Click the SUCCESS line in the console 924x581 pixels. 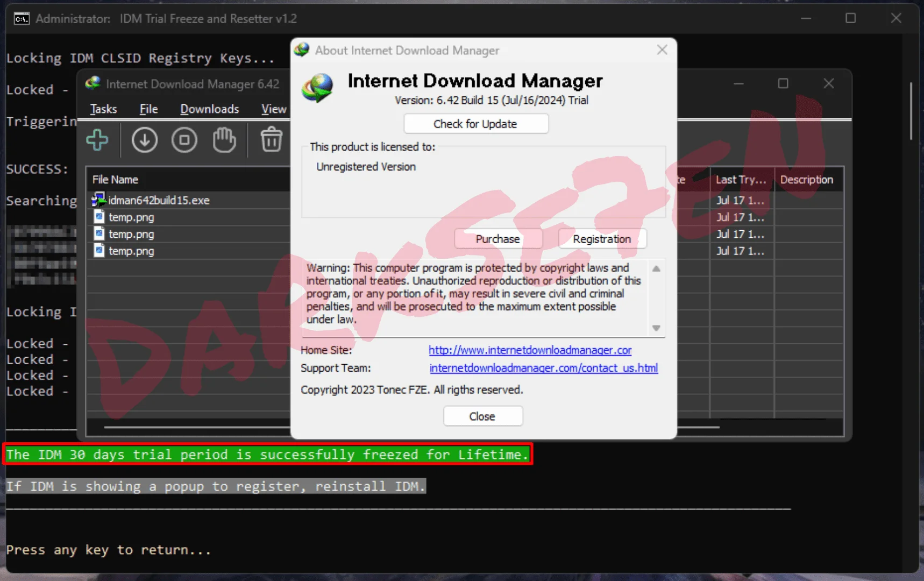pyautogui.click(x=37, y=169)
